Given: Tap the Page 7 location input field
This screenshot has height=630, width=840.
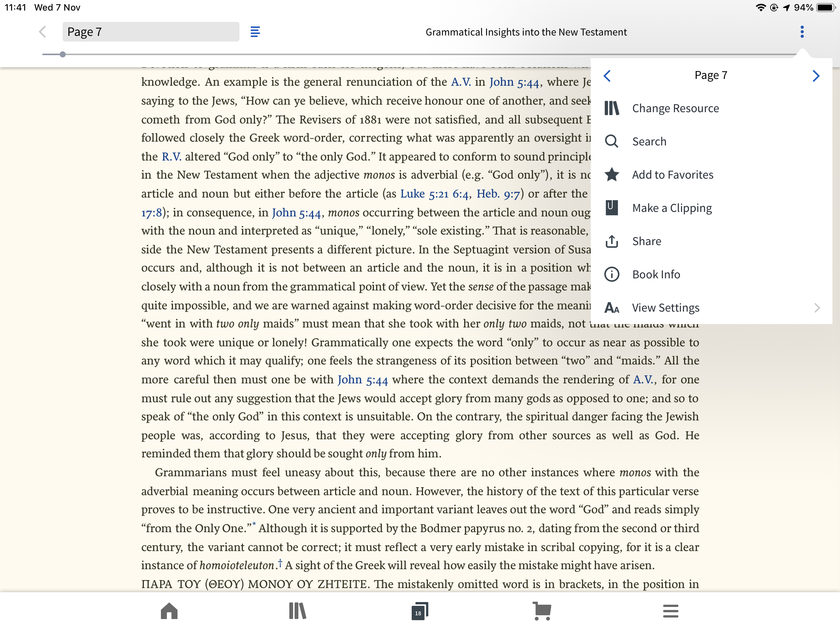Looking at the screenshot, I should click(x=151, y=32).
